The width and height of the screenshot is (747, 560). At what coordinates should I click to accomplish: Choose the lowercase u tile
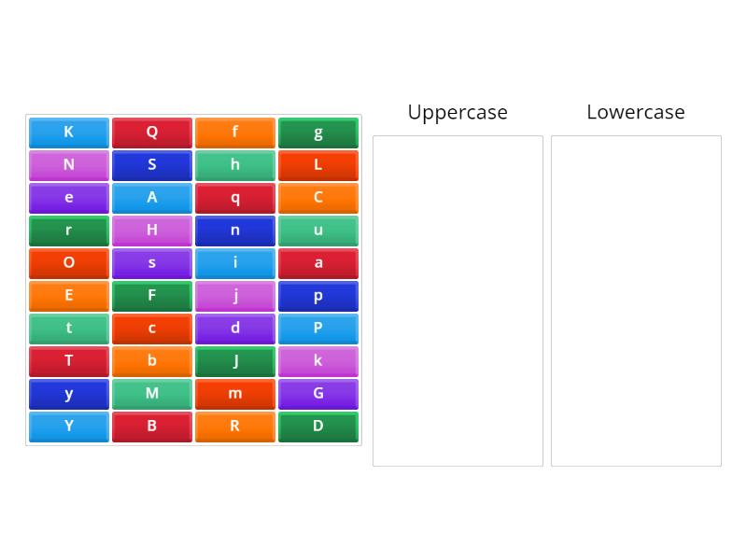(317, 231)
